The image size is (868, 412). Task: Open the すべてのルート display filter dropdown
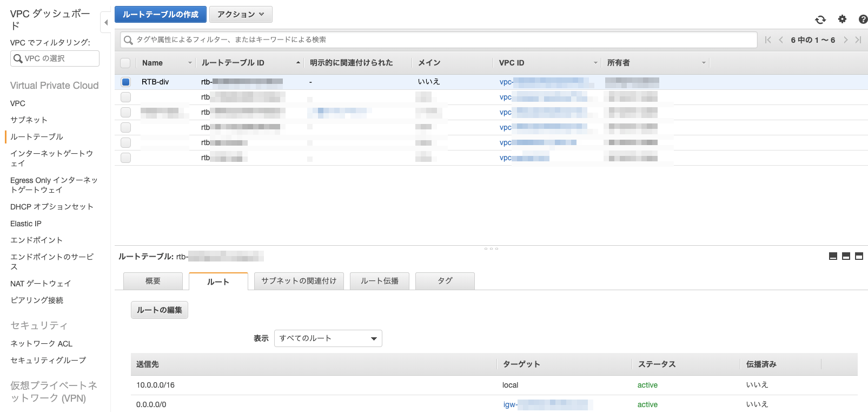[x=328, y=338]
